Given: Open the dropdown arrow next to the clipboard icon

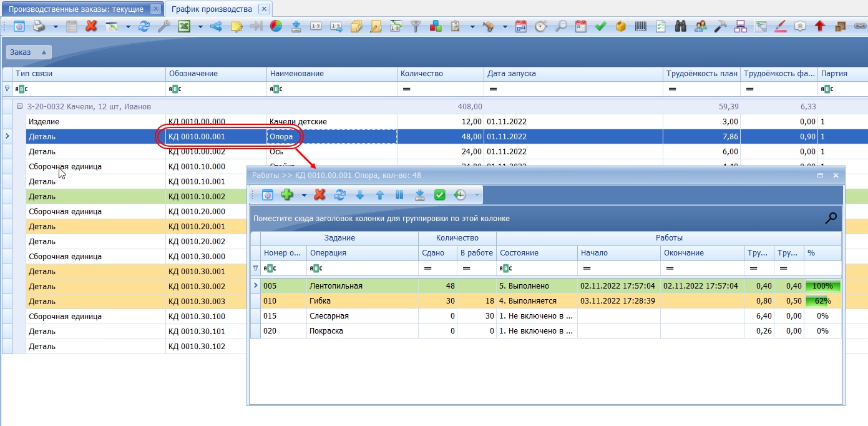Looking at the screenshot, I should pyautogui.click(x=472, y=27).
